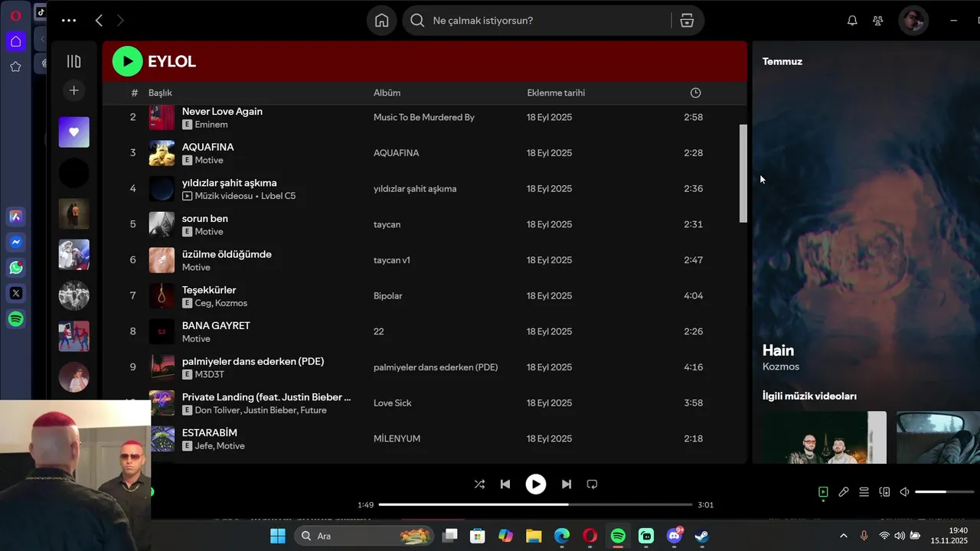Screen dimensions: 980x551
Task: Open Messenger in the Opera sidebar
Action: 15,242
